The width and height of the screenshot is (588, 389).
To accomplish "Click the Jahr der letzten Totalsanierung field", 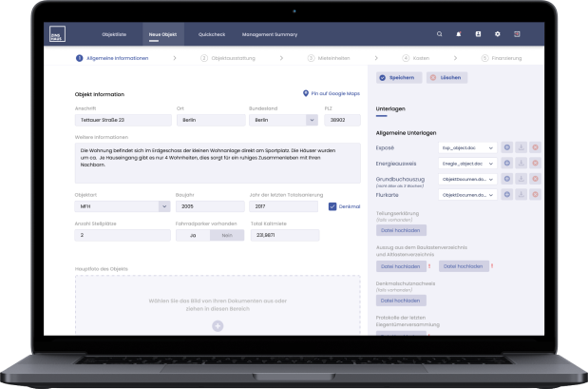I will click(x=283, y=206).
